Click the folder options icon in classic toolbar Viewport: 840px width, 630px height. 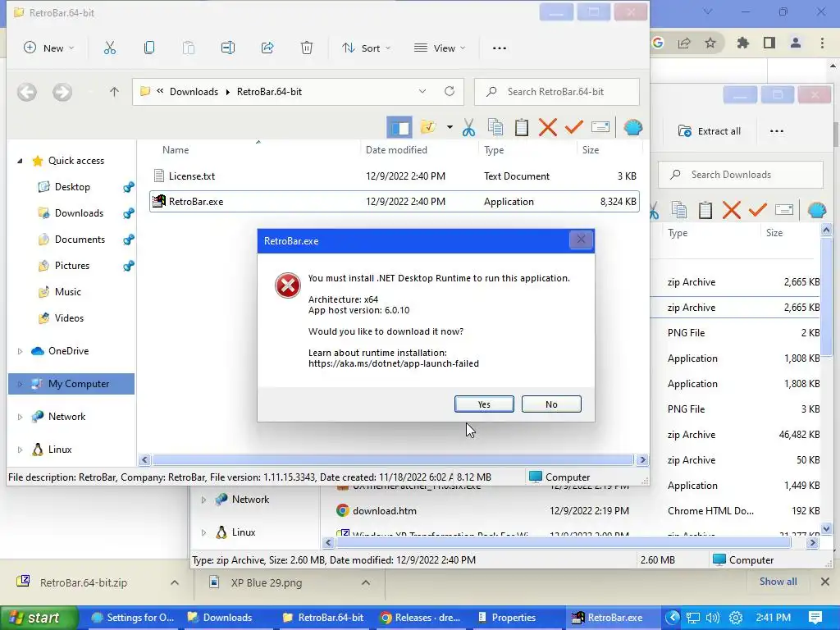[428, 127]
